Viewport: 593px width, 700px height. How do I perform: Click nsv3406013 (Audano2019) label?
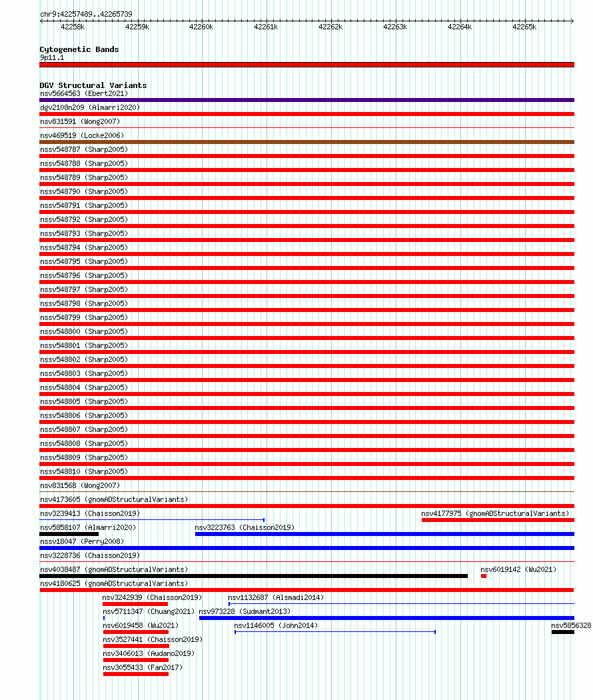(149, 653)
